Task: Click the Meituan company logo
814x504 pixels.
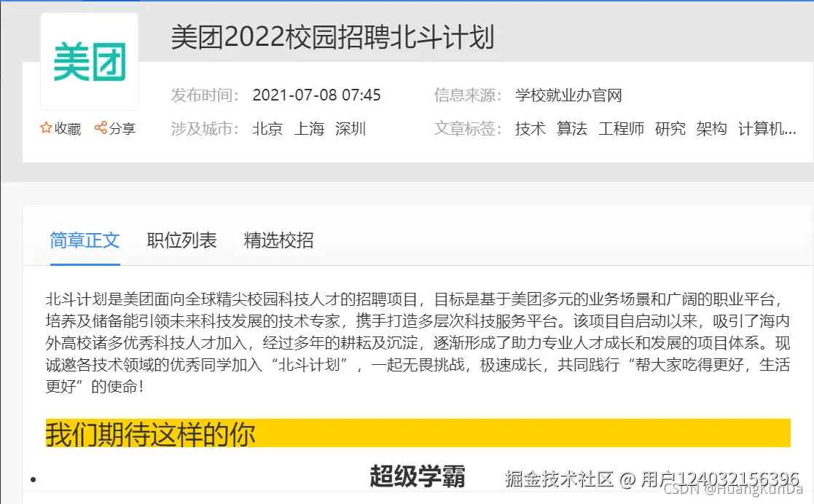Action: (x=90, y=61)
